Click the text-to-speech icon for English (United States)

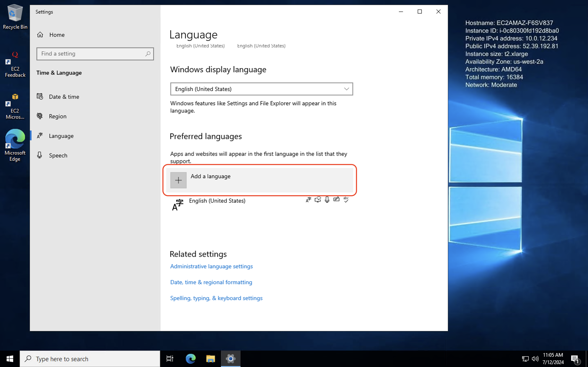(318, 200)
